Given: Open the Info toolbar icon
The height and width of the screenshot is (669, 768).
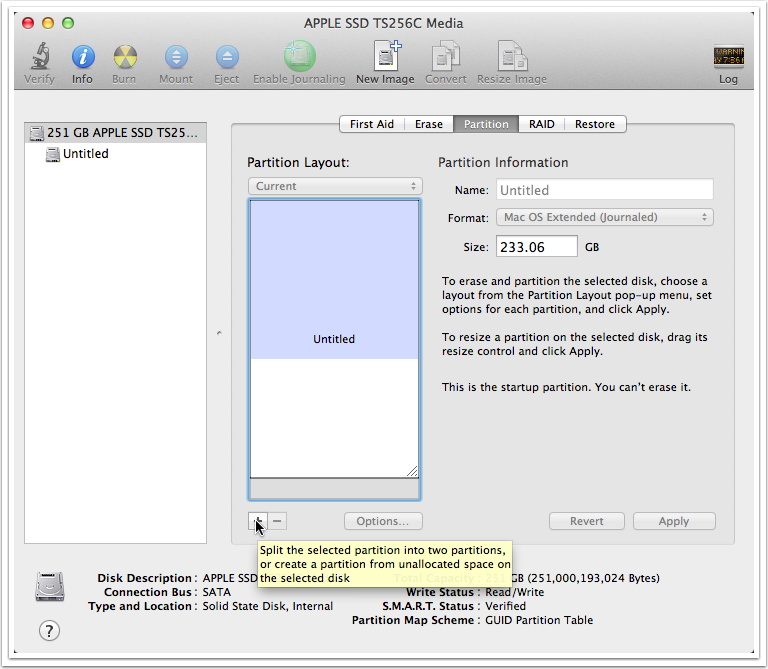Looking at the screenshot, I should coord(83,57).
